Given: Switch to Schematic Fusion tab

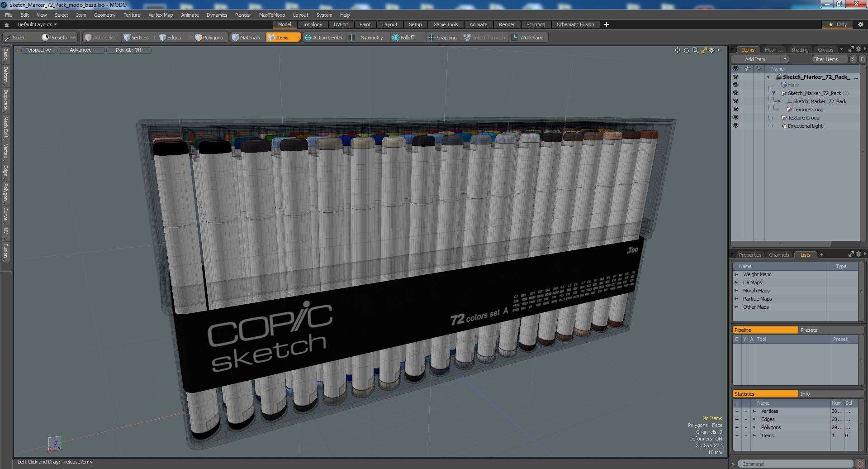Looking at the screenshot, I should pos(575,24).
